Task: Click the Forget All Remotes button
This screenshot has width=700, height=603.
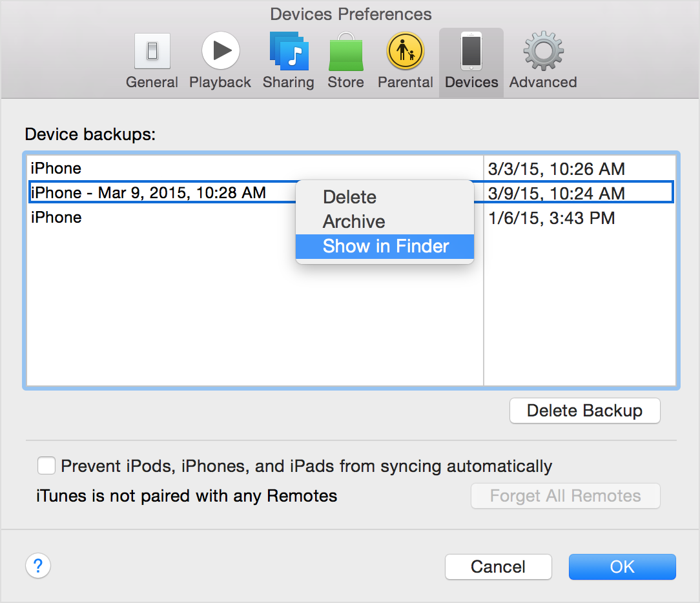Action: (565, 496)
